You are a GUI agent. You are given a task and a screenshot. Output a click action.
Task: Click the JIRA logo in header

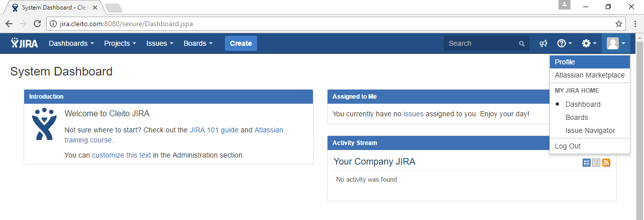[24, 43]
